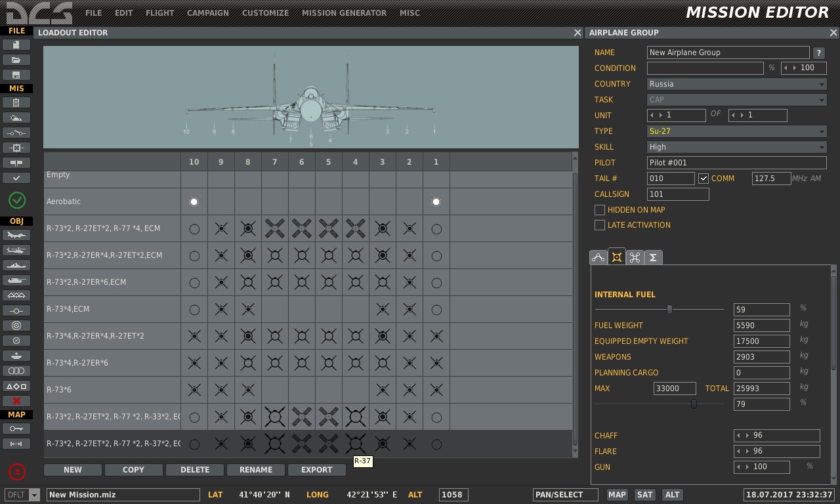Open mission file using the folder icon

[x=16, y=60]
